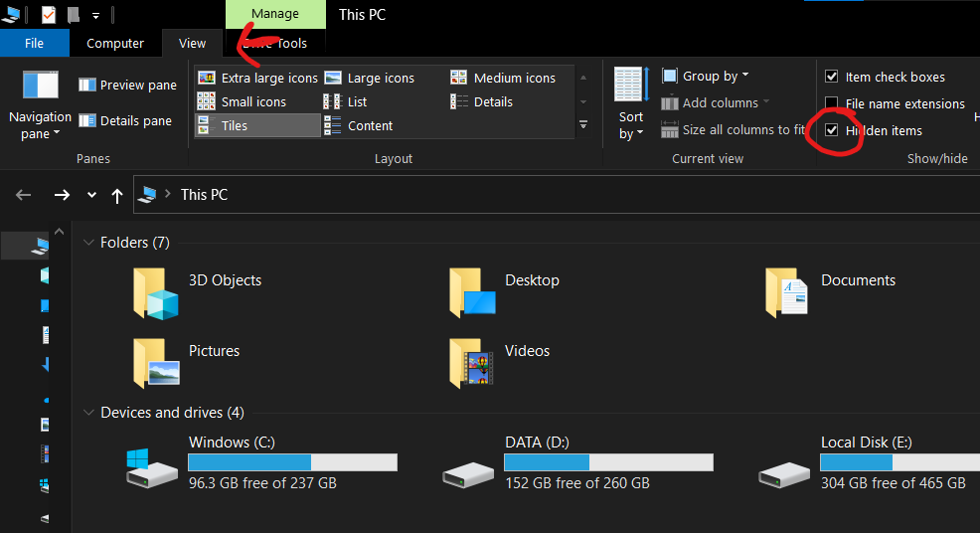Open the File menu
This screenshot has height=533, width=980.
(x=34, y=43)
